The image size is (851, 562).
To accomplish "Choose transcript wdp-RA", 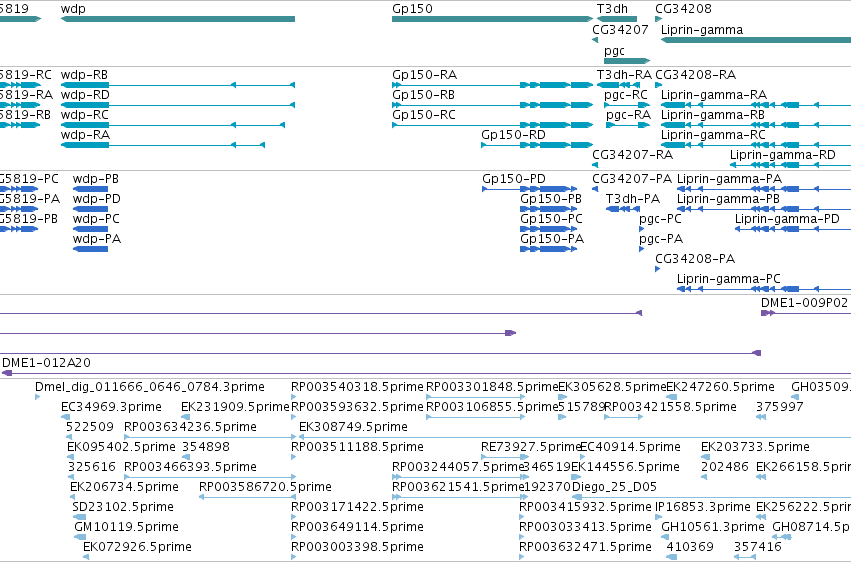I will 85,135.
